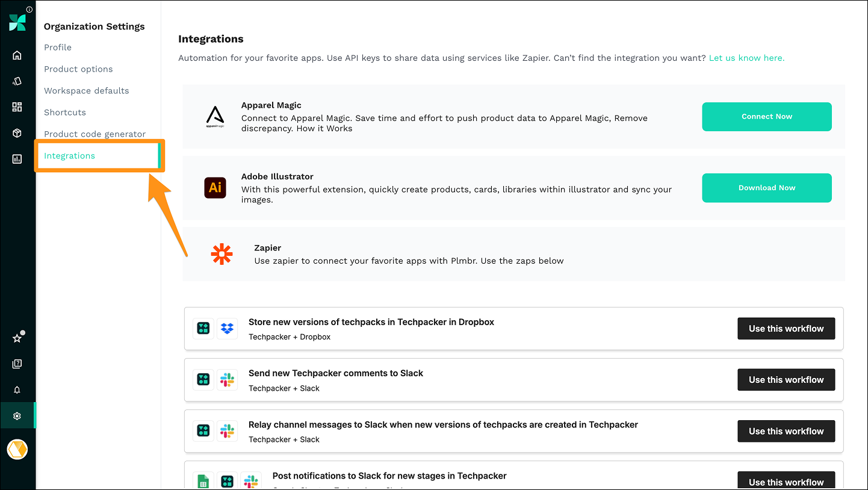868x490 pixels.
Task: Use workflow 'Send new Techpacker comments to Slack'
Action: coord(786,380)
